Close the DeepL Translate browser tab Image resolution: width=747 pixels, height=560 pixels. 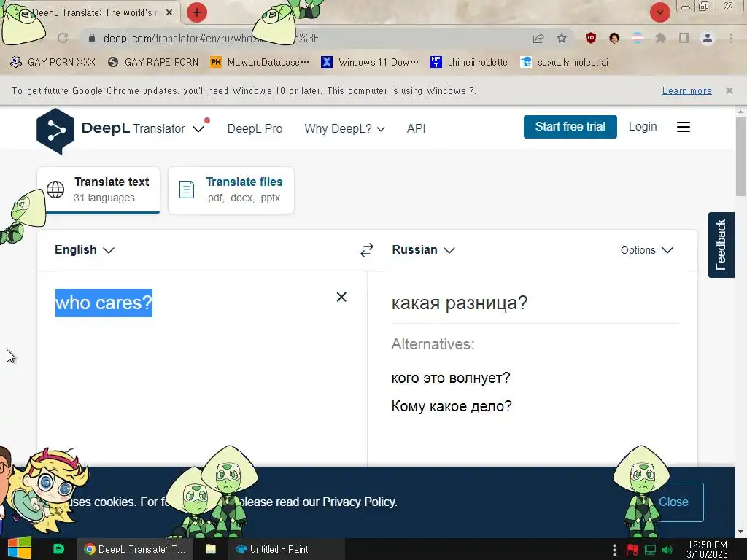click(169, 13)
